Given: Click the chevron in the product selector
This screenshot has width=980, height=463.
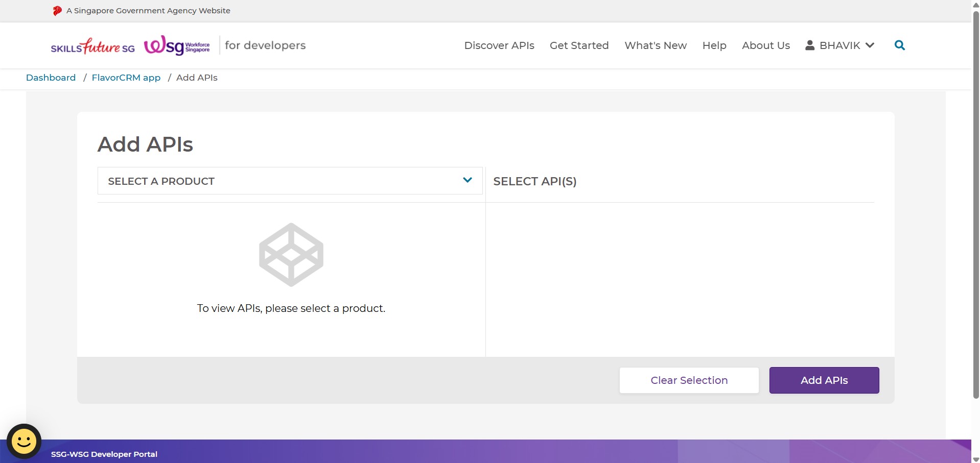Looking at the screenshot, I should (x=467, y=180).
